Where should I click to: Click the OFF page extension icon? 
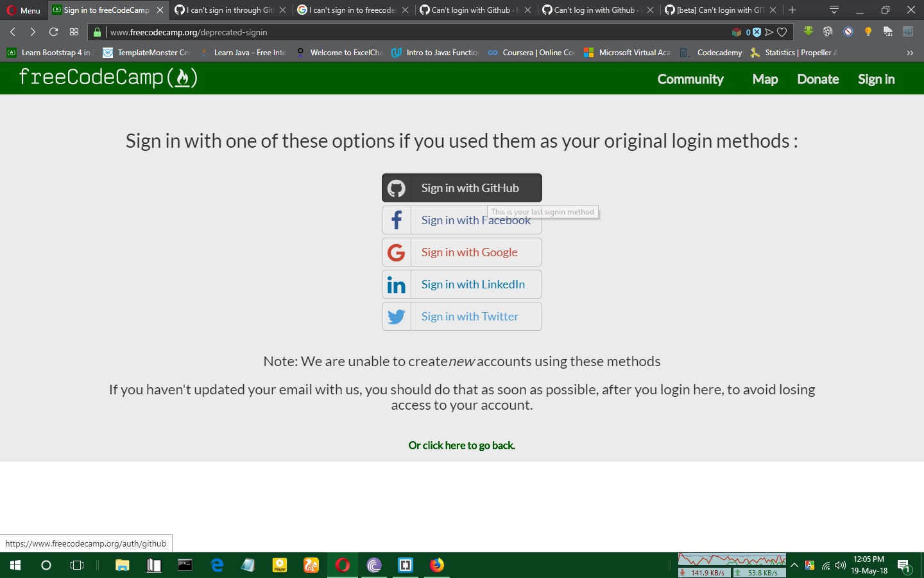(x=888, y=31)
